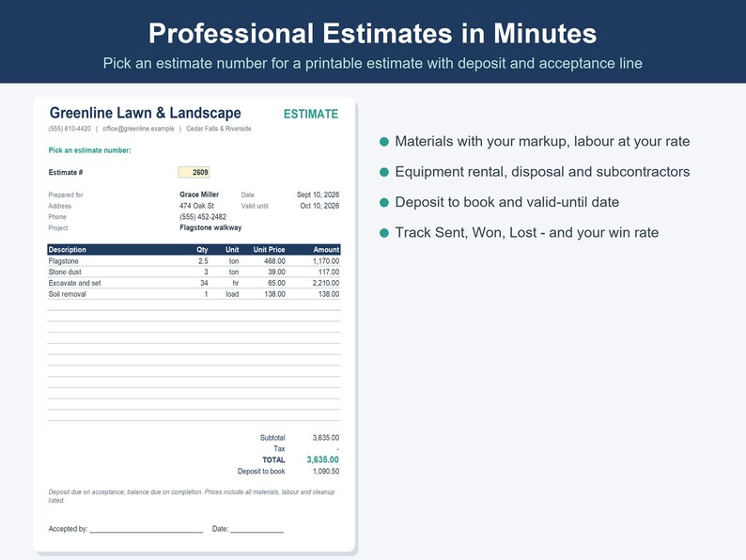This screenshot has width=746, height=560.
Task: Click the 'Stone dust' line item description
Action: point(65,272)
